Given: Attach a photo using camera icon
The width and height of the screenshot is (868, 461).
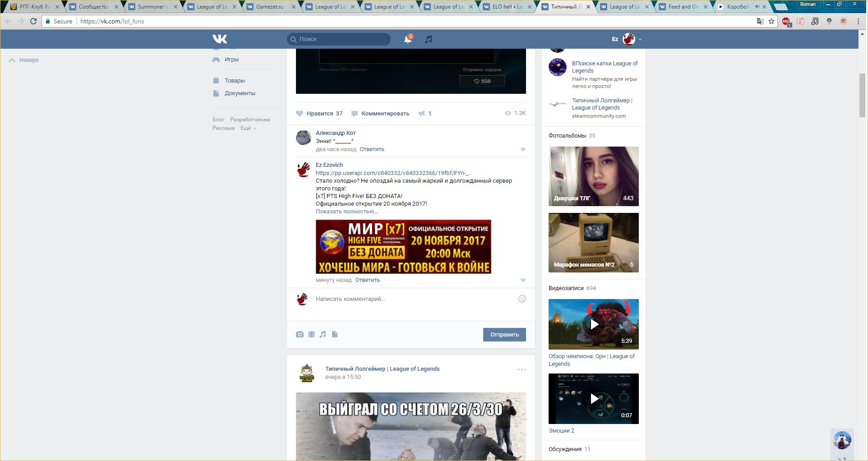Looking at the screenshot, I should (x=300, y=334).
